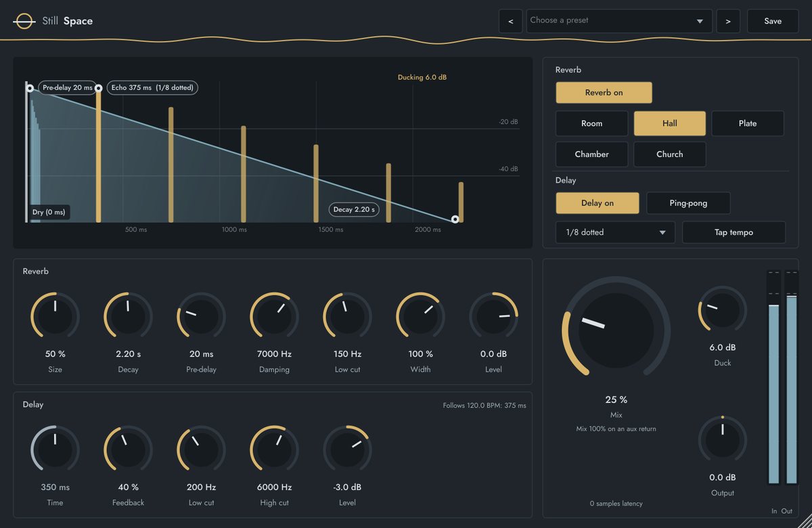Select the Plate reverb type
Screen dimensions: 812x528
pyautogui.click(x=748, y=123)
